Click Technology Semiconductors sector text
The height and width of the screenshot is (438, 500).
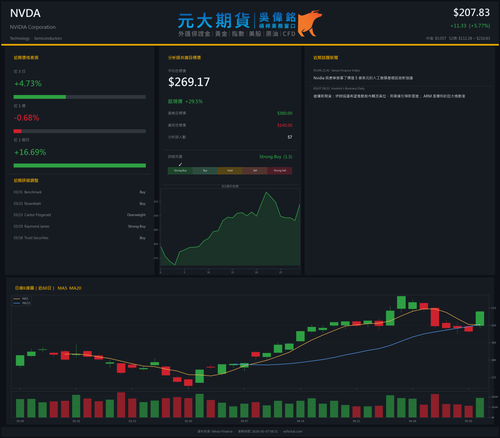click(36, 38)
